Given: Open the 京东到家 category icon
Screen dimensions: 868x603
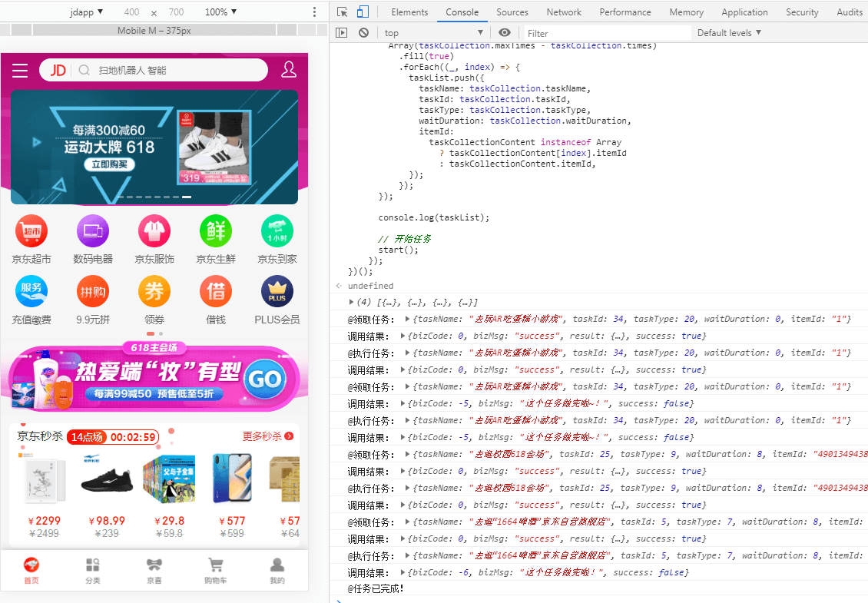Looking at the screenshot, I should coord(277,231).
